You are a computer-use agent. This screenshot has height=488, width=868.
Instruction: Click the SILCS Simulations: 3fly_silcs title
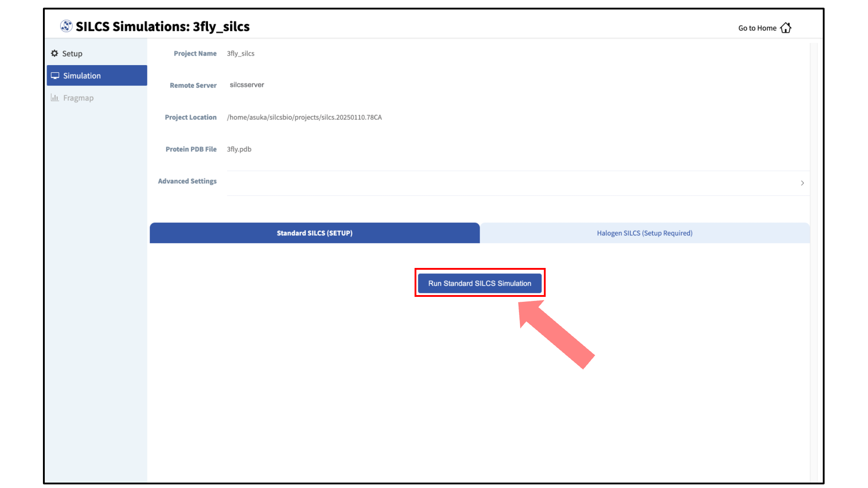point(163,27)
